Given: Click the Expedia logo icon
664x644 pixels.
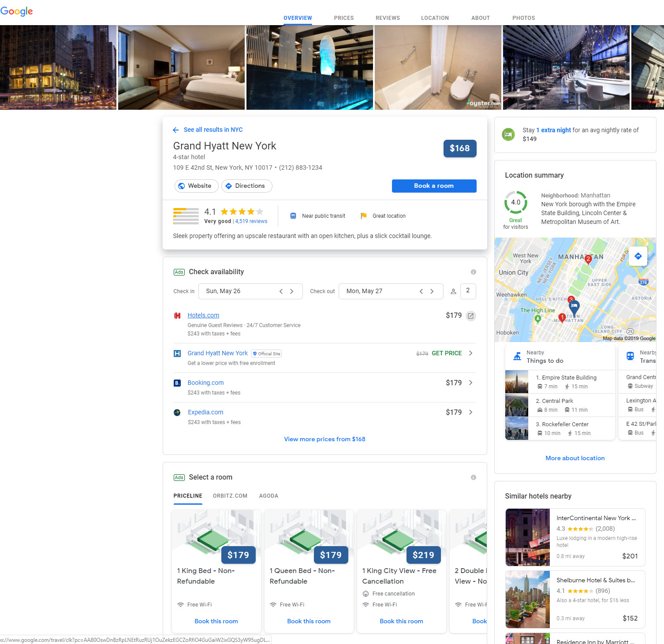Looking at the screenshot, I should (x=177, y=413).
